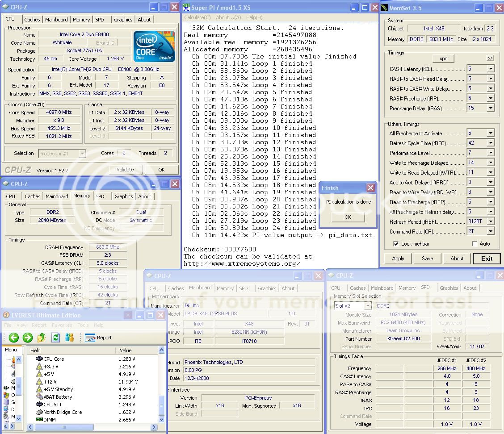Click the Validate button in CPU-Z
The width and height of the screenshot is (504, 434).
coord(125,170)
